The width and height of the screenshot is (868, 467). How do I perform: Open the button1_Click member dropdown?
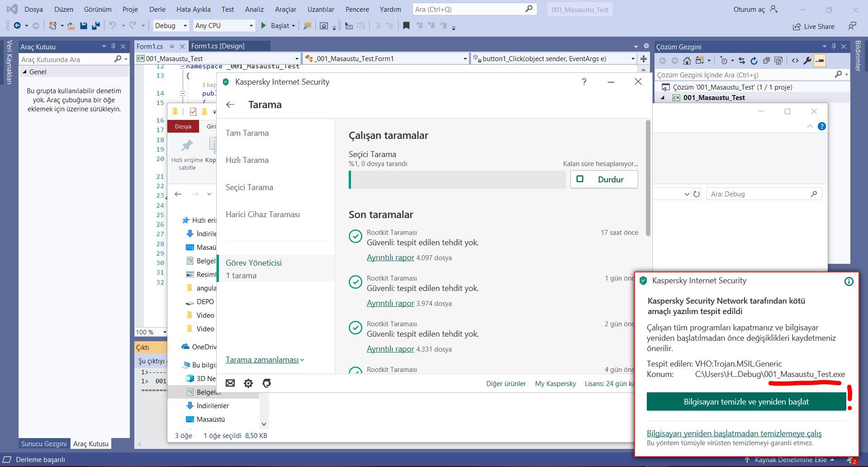(x=554, y=58)
